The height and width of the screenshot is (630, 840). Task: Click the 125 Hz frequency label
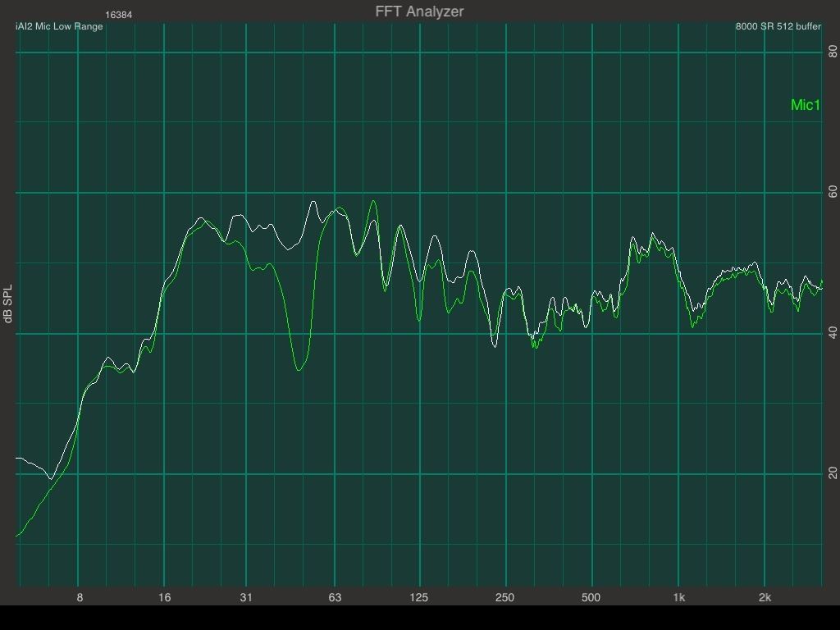click(x=419, y=597)
